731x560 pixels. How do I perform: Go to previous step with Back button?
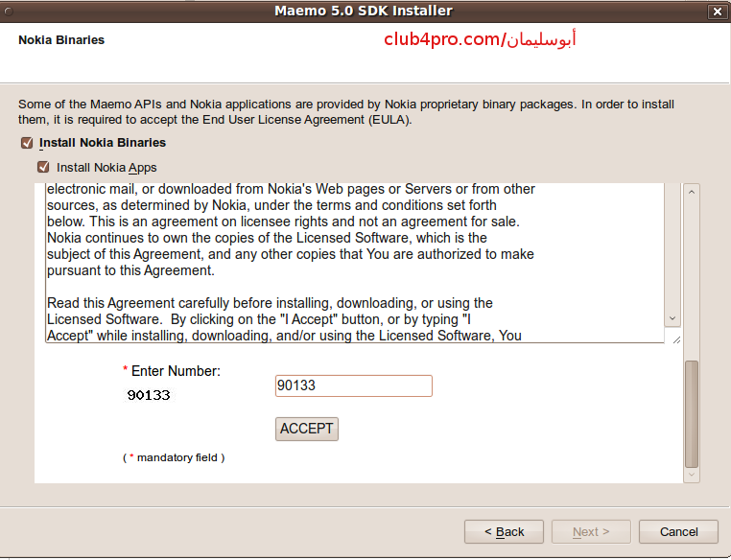pyautogui.click(x=504, y=531)
